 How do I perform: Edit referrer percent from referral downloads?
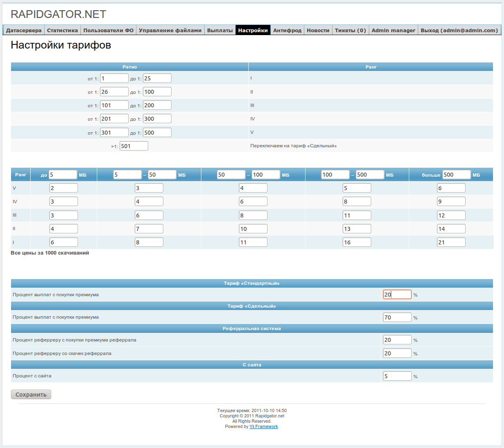pos(397,353)
